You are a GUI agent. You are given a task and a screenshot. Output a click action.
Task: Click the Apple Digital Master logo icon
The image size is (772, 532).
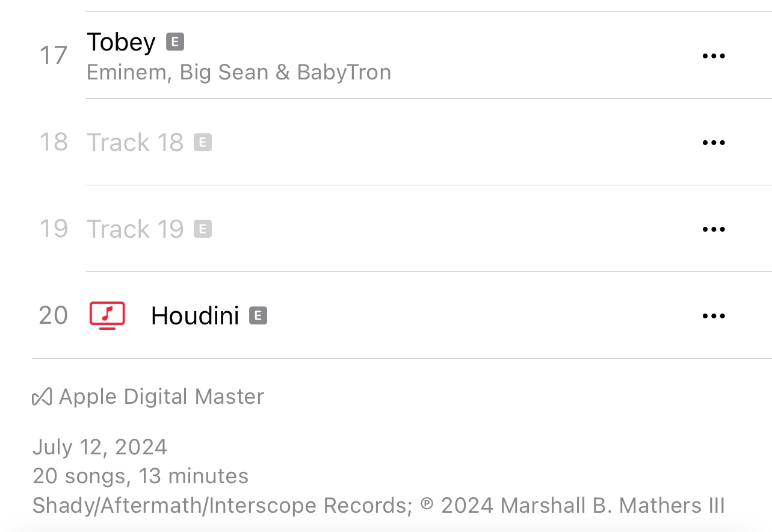coord(41,396)
